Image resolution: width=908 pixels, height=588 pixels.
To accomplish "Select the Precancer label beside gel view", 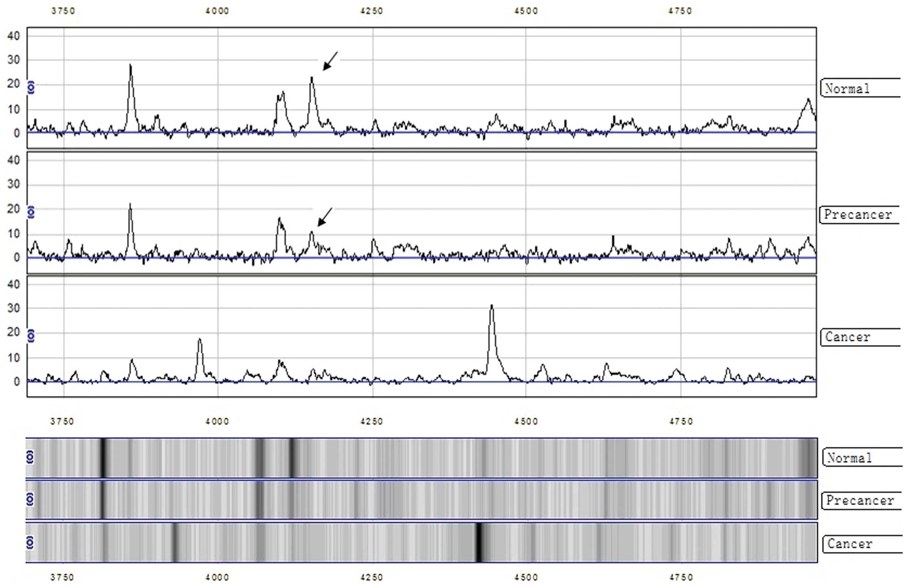I will tap(860, 500).
